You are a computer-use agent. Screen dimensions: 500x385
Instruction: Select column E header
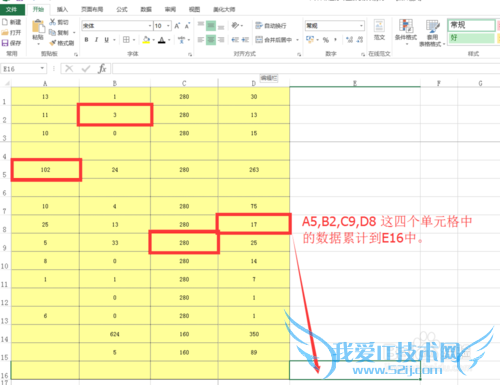[355, 83]
